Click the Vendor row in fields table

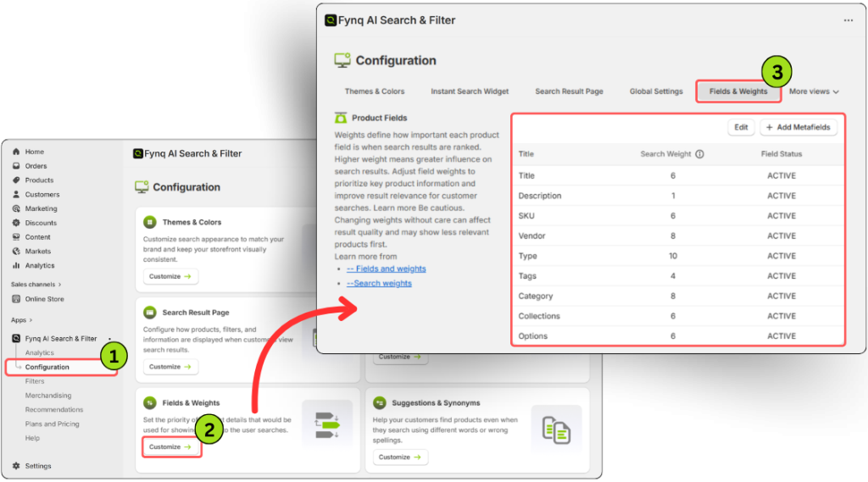click(679, 235)
